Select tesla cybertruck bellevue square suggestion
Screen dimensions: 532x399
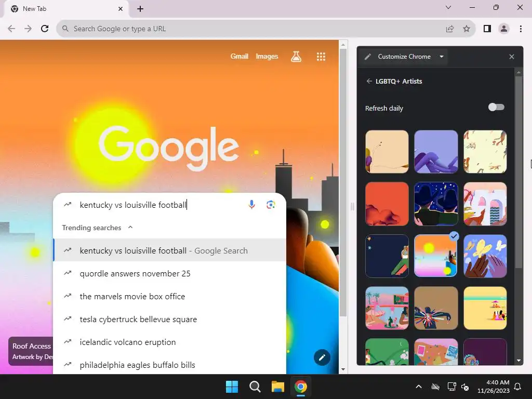click(170, 320)
